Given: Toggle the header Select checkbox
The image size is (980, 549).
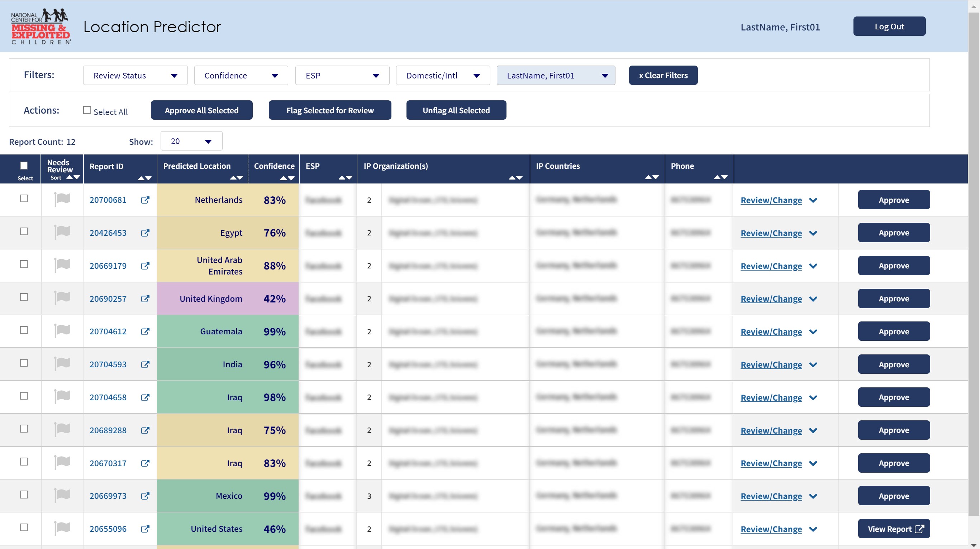Looking at the screenshot, I should point(24,166).
